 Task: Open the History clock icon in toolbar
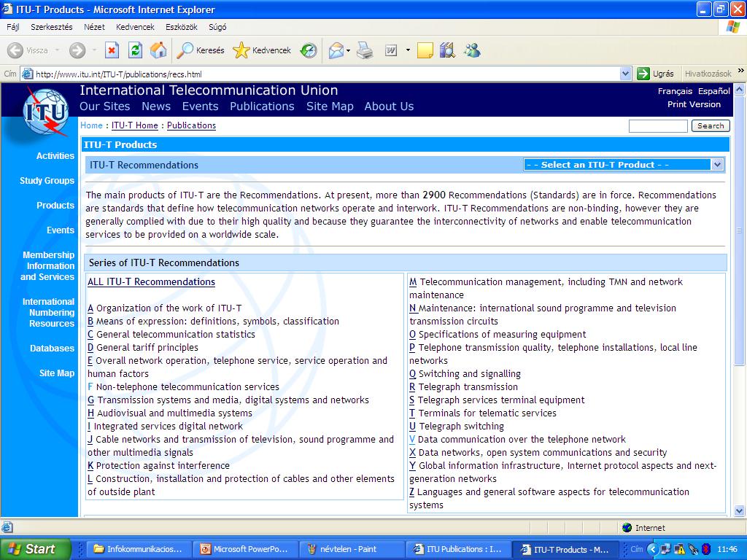point(309,50)
